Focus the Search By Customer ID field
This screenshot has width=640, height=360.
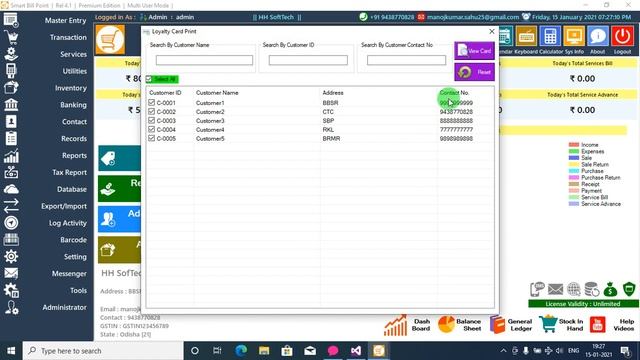coord(308,60)
